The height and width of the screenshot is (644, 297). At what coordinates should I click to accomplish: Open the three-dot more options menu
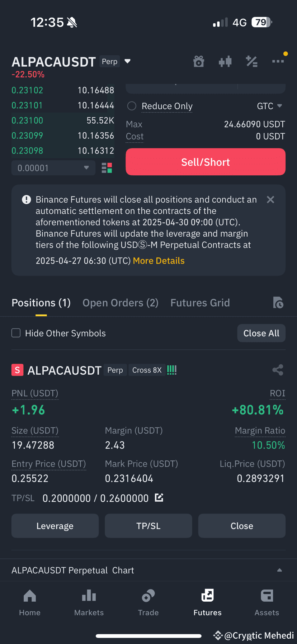coord(278,61)
